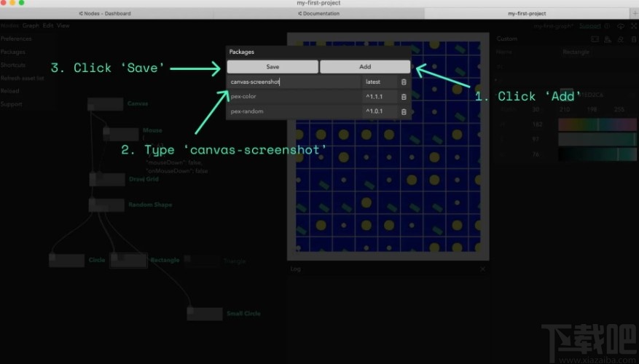Edit the ^1.0.1 version field
This screenshot has width=639, height=364.
[x=380, y=111]
